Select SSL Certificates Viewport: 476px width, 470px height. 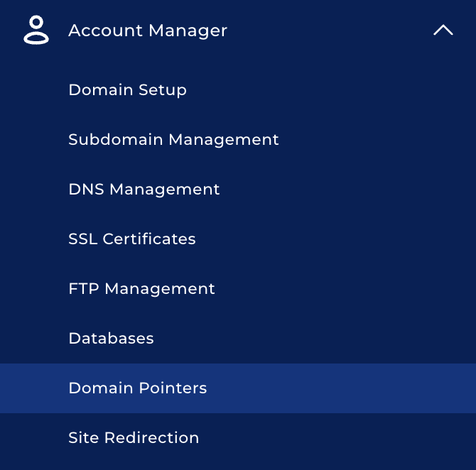point(132,239)
